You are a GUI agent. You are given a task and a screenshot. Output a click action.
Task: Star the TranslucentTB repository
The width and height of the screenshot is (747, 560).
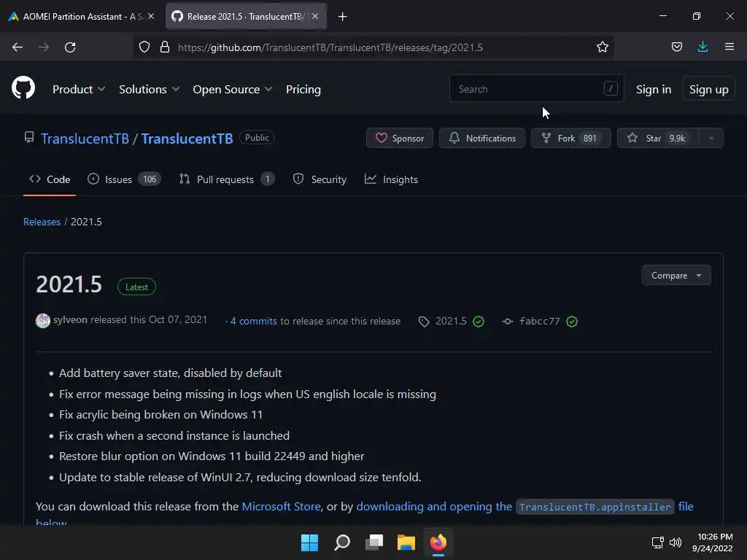(658, 138)
